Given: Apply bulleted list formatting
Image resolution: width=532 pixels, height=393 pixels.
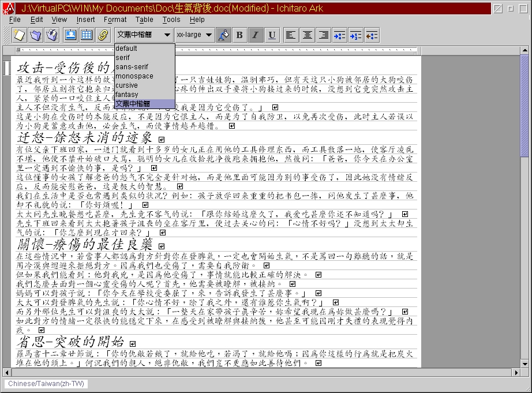Looking at the screenshot, I should point(339,35).
